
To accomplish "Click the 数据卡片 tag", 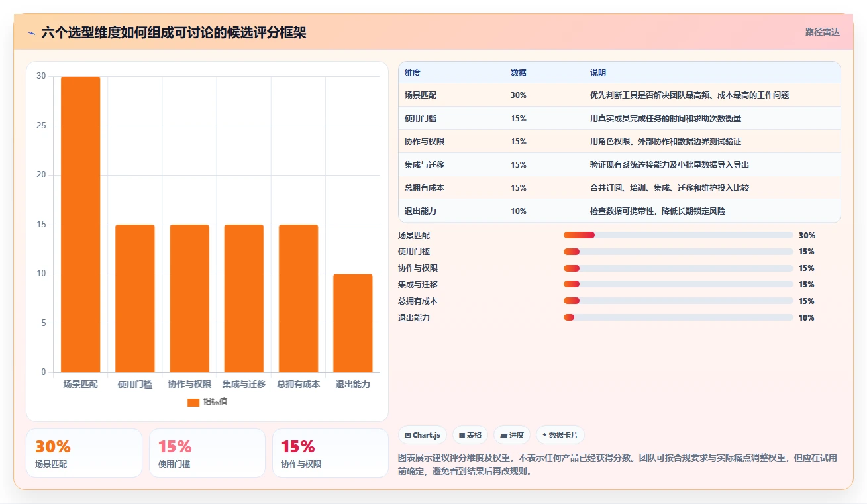I will click(560, 435).
